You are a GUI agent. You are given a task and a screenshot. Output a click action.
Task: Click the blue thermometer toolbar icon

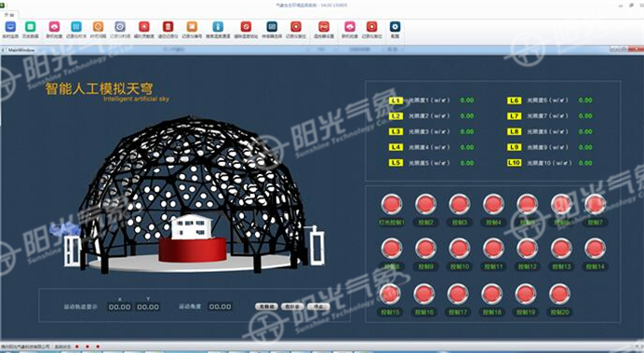coord(218,27)
